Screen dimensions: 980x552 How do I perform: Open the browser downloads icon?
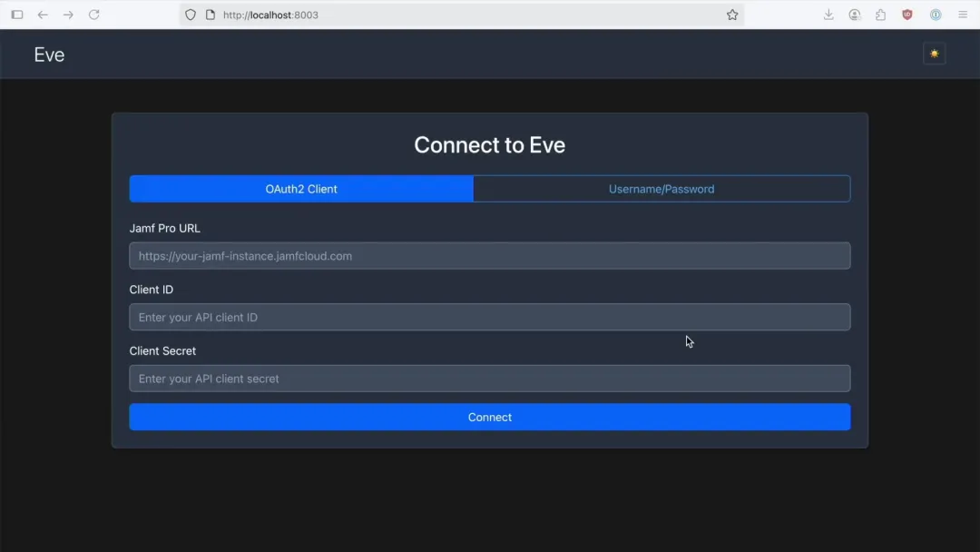click(x=828, y=15)
